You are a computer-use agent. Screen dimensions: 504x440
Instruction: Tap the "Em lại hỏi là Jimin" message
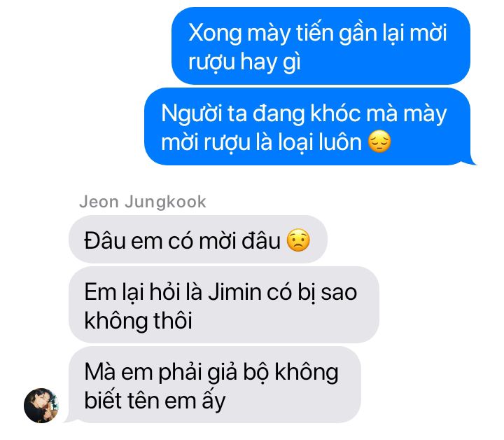224,305
